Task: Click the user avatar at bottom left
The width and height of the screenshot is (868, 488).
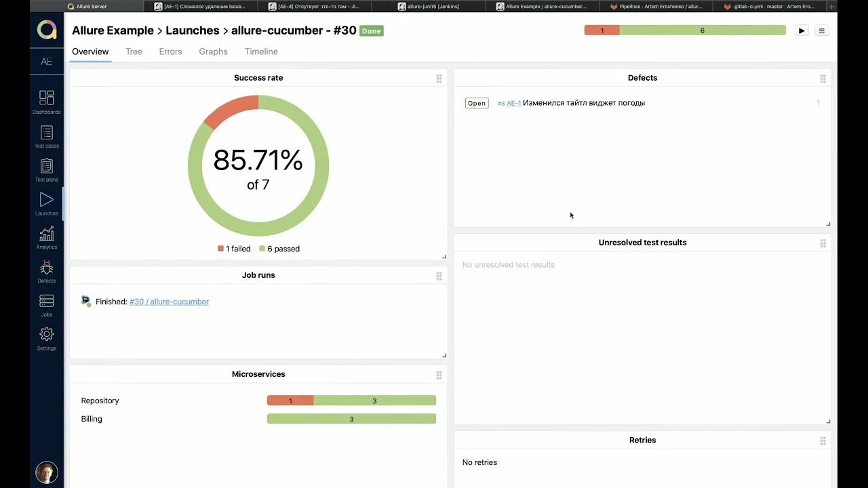Action: pos(47,472)
